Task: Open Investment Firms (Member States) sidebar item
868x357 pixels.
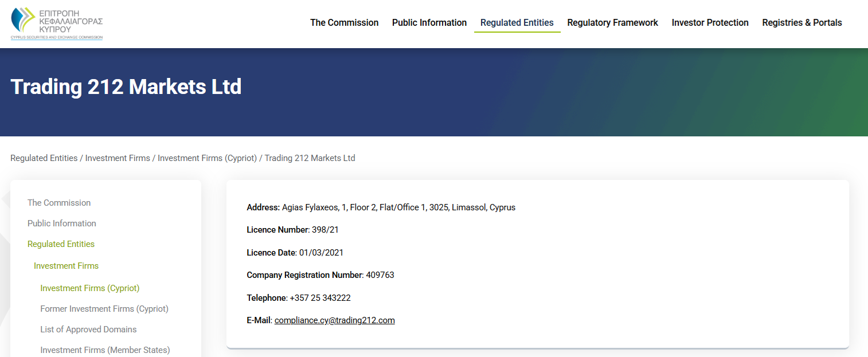Action: coord(105,350)
